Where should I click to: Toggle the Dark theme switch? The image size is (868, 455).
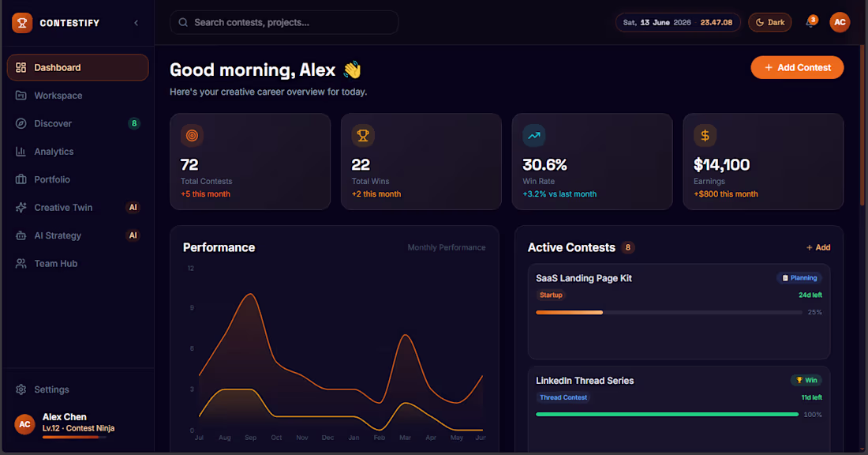pos(770,23)
